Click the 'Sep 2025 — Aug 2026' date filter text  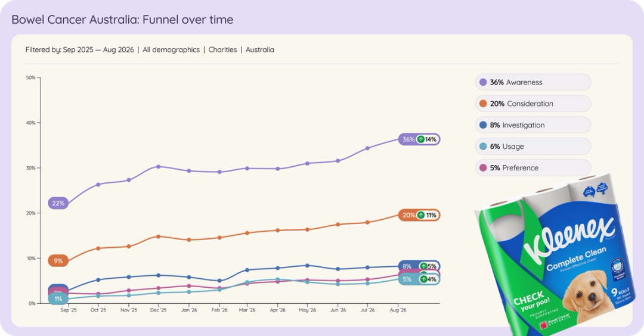[98, 49]
